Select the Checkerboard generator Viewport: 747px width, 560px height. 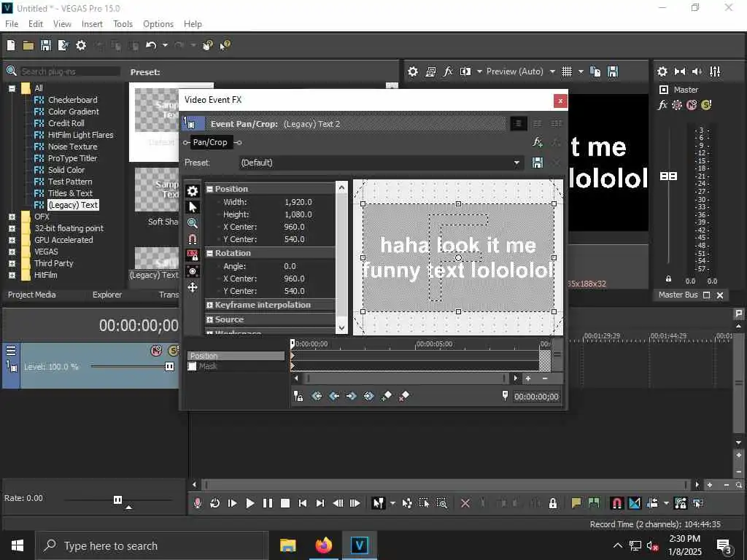[x=72, y=100]
